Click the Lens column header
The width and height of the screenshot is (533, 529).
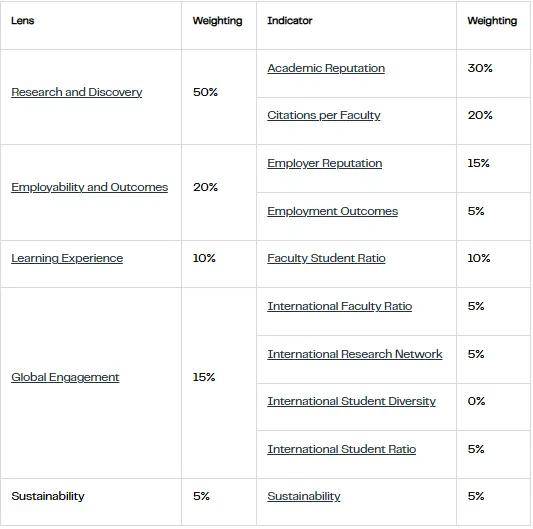pos(22,21)
